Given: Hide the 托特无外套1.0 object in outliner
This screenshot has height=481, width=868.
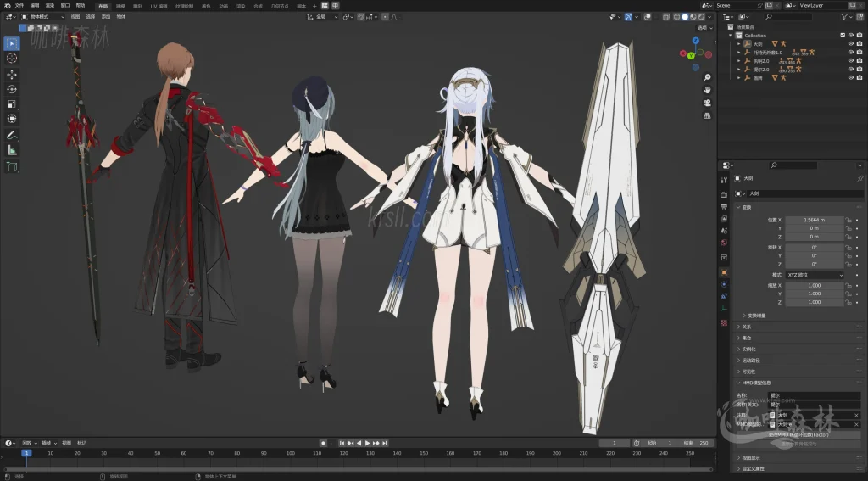Looking at the screenshot, I should pyautogui.click(x=851, y=52).
